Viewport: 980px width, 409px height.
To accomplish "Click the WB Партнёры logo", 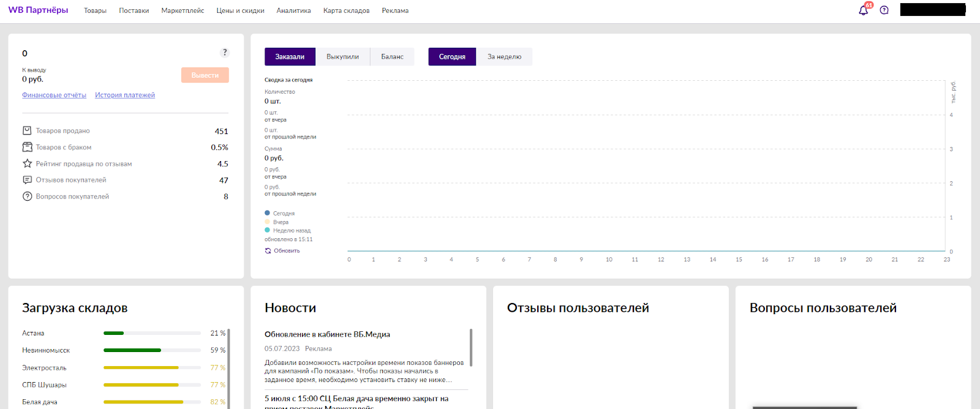I will pos(38,10).
